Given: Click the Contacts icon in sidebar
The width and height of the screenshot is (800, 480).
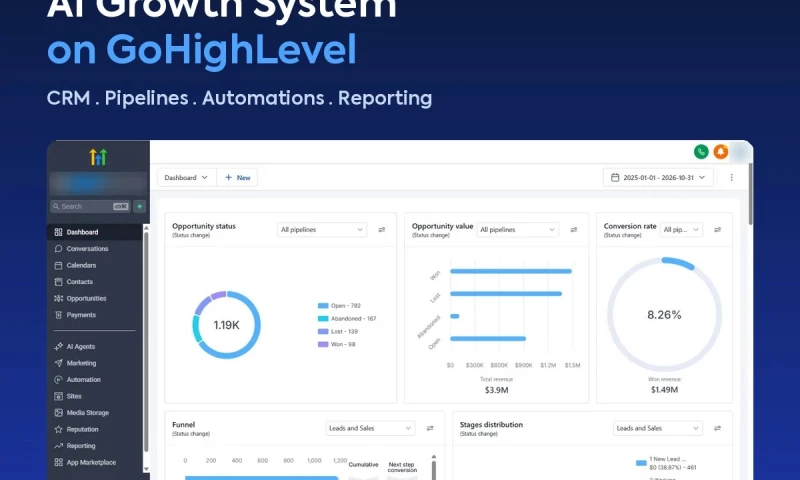Looking at the screenshot, I should [x=58, y=282].
